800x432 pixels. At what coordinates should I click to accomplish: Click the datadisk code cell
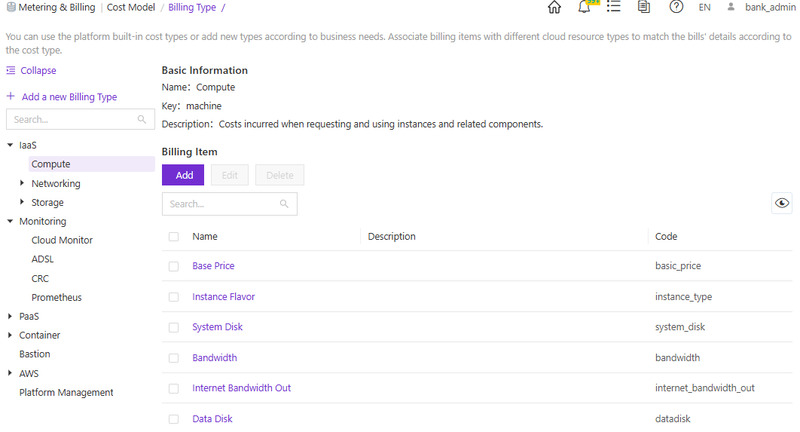point(672,419)
